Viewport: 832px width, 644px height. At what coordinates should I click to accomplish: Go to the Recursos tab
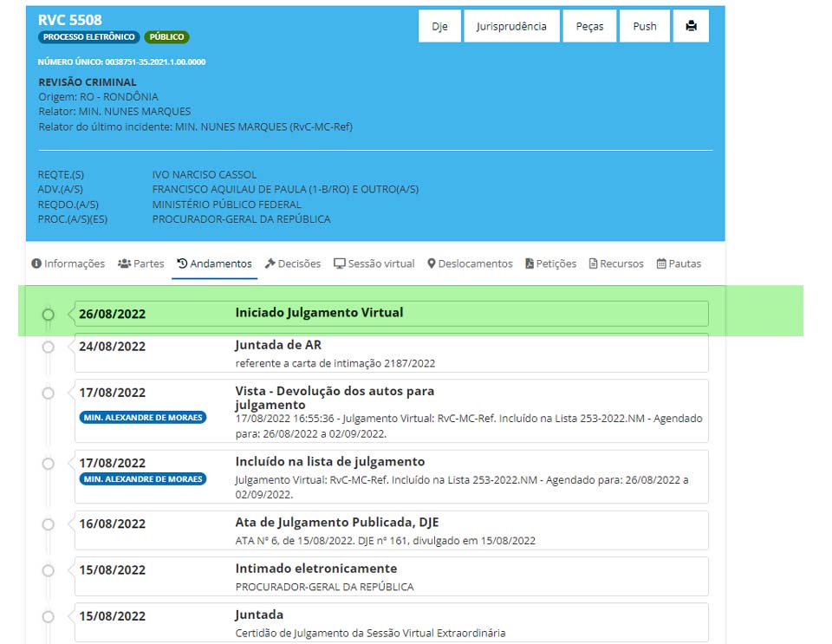[x=616, y=263]
